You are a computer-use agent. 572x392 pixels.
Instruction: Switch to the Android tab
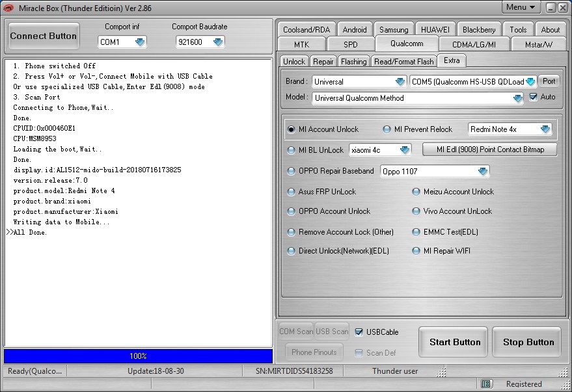tap(355, 30)
